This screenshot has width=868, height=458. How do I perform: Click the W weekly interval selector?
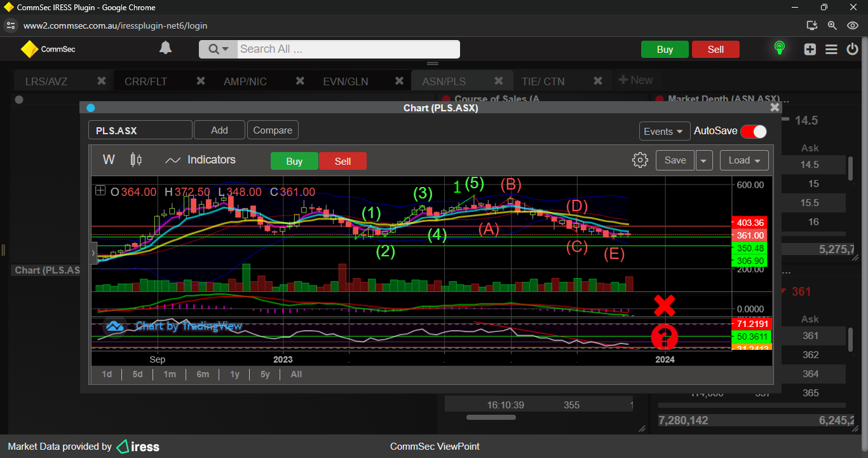[x=109, y=160]
